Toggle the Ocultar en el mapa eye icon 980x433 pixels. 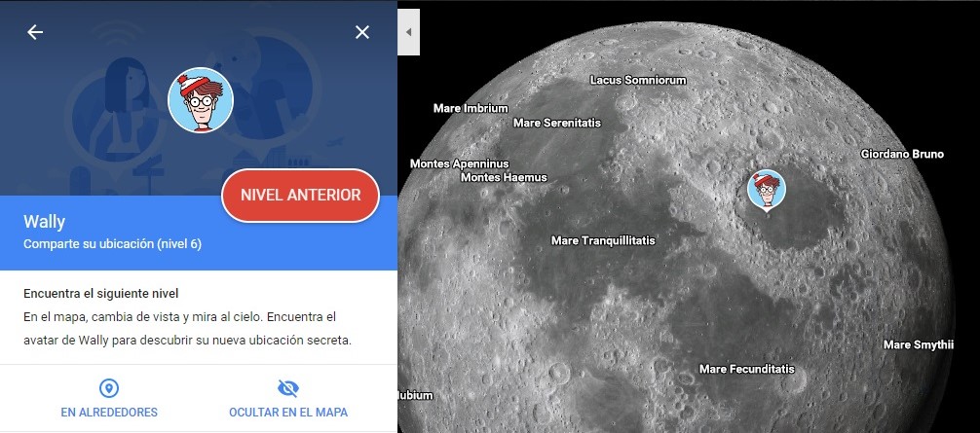coord(288,388)
